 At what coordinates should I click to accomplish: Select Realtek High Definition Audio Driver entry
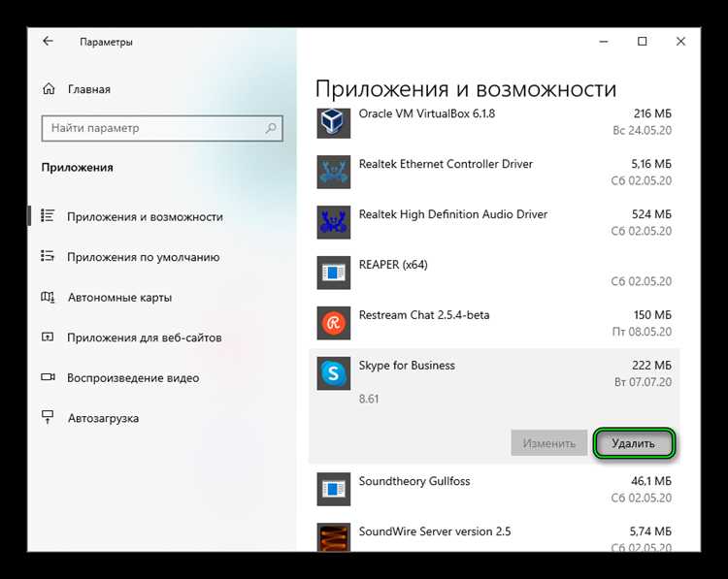[494, 222]
